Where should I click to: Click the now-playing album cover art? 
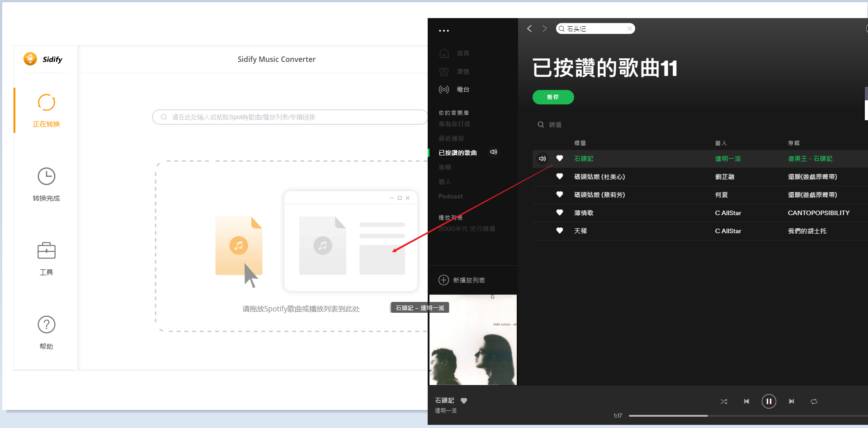pos(473,340)
